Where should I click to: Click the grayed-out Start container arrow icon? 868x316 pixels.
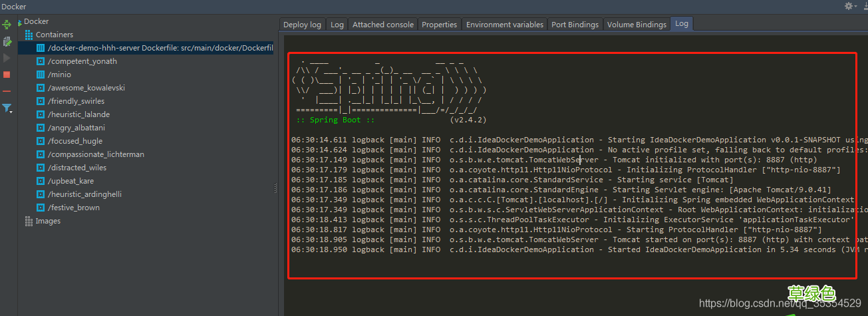(x=7, y=58)
